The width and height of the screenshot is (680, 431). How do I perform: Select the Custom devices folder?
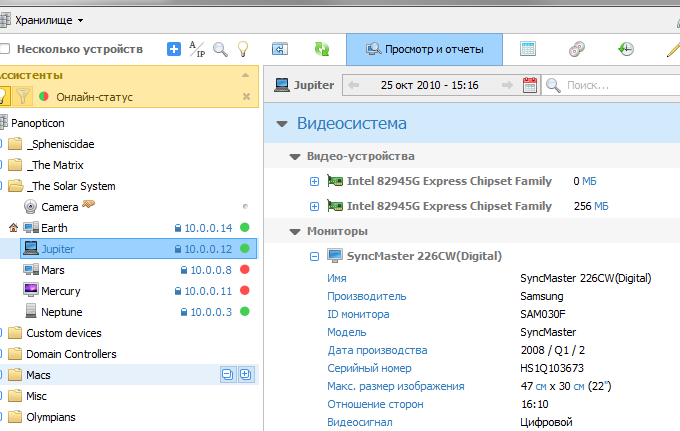tap(64, 333)
